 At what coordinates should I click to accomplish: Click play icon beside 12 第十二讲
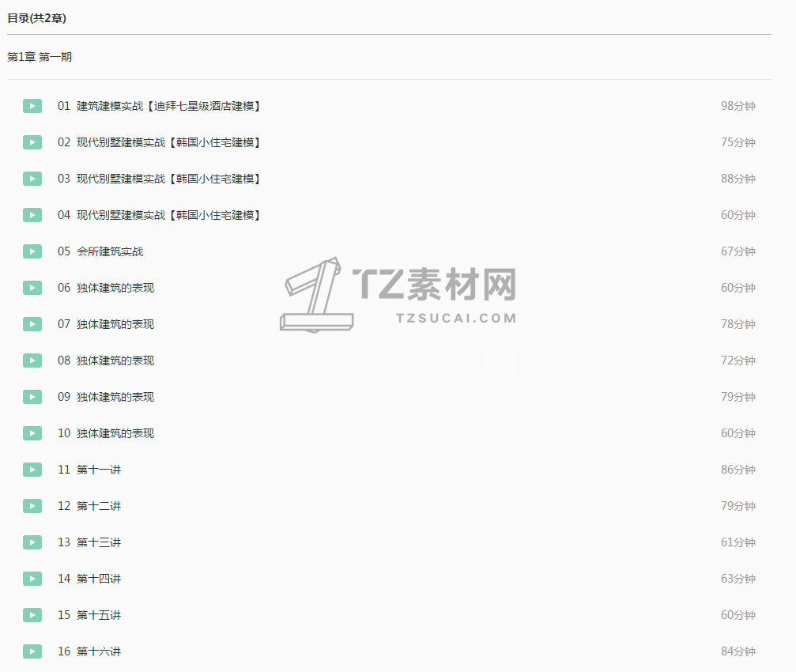[32, 506]
